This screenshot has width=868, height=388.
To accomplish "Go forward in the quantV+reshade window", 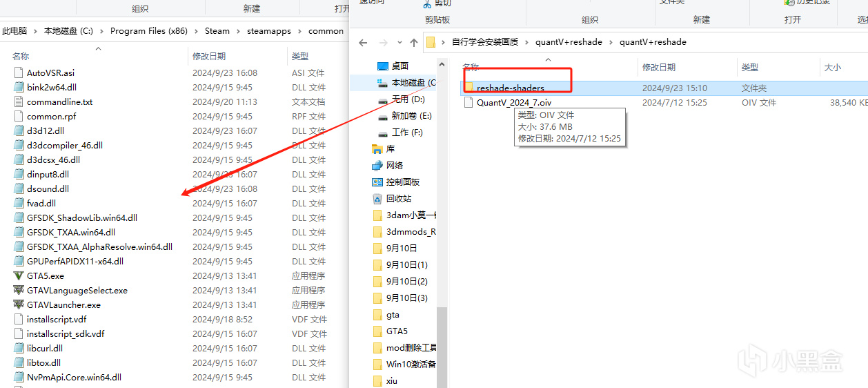I will (384, 42).
